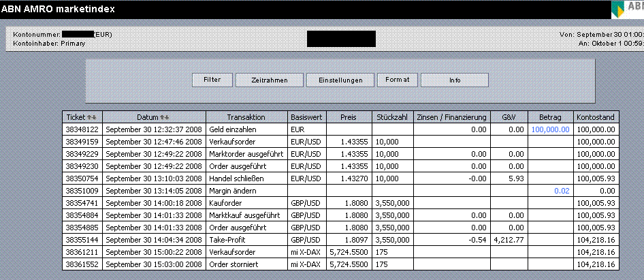Open the 100,000.00 Betrag link
The height and width of the screenshot is (280, 644).
[550, 129]
